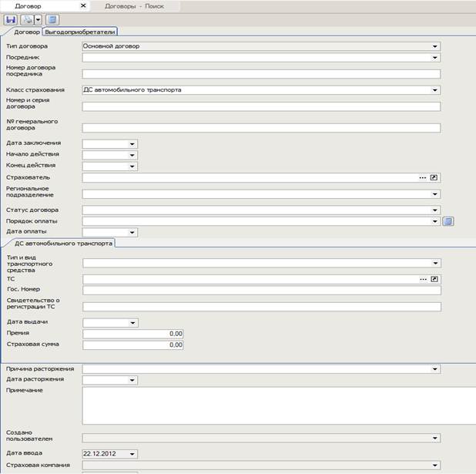Click the save floppy disk icon

coord(11,20)
